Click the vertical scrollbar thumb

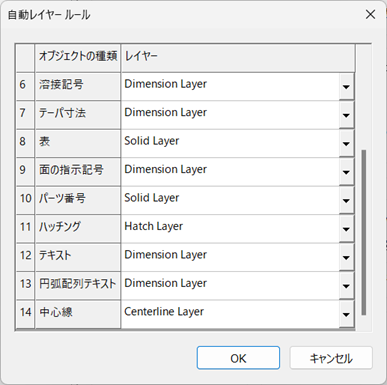364,232
